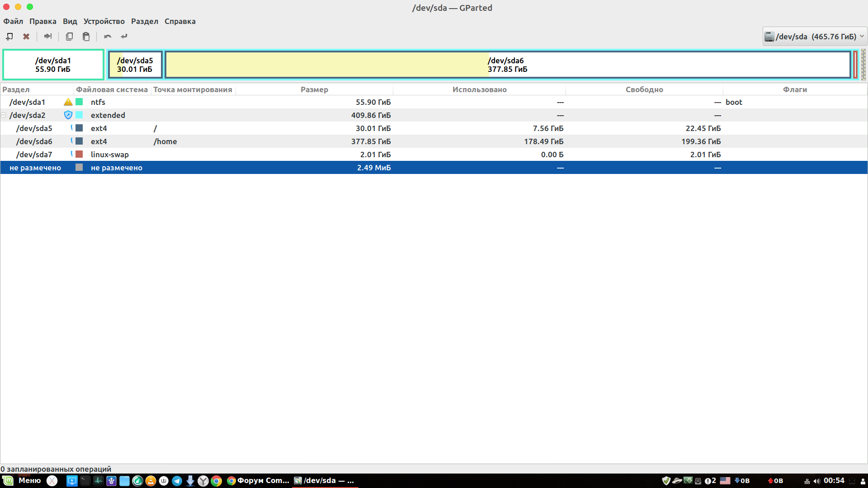Viewport: 868px width, 488px height.
Task: Click the linux-swap red color swatch
Action: pos(79,155)
